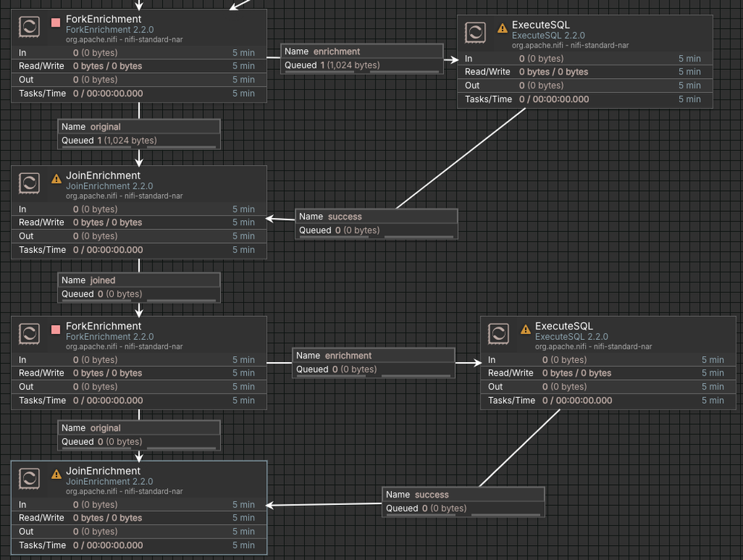Screen dimensions: 743x560
Task: Click the lower ForkEnrichment processor name
Action: click(103, 326)
